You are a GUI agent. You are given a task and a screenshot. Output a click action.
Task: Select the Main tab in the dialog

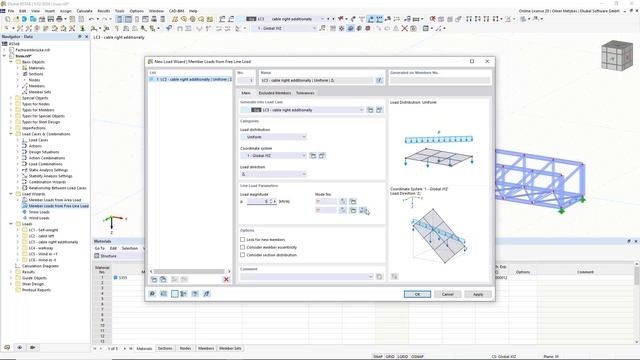(246, 93)
